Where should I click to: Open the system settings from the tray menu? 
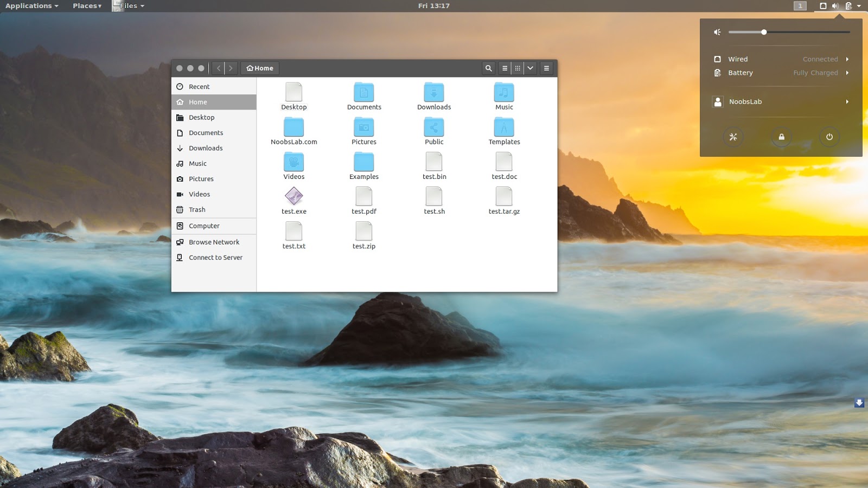pyautogui.click(x=733, y=137)
